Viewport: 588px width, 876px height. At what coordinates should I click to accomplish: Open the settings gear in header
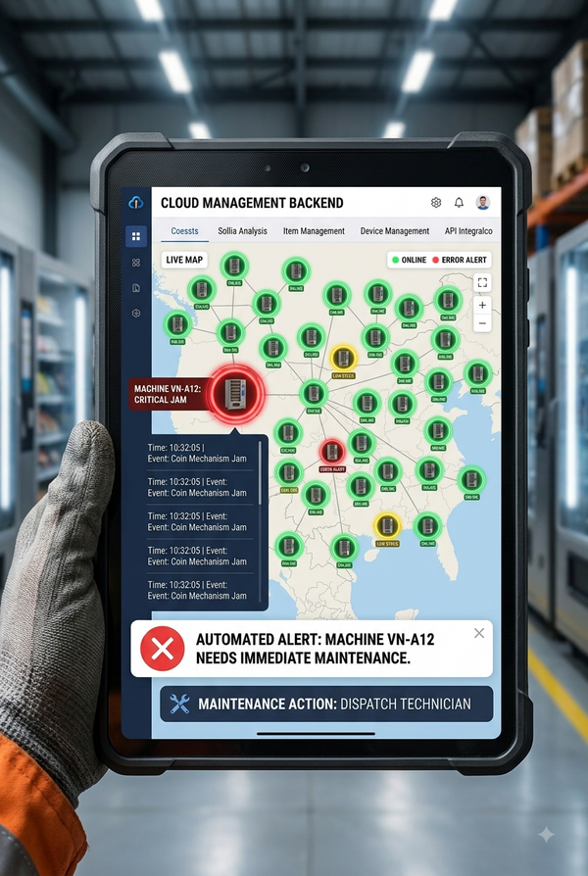(436, 202)
